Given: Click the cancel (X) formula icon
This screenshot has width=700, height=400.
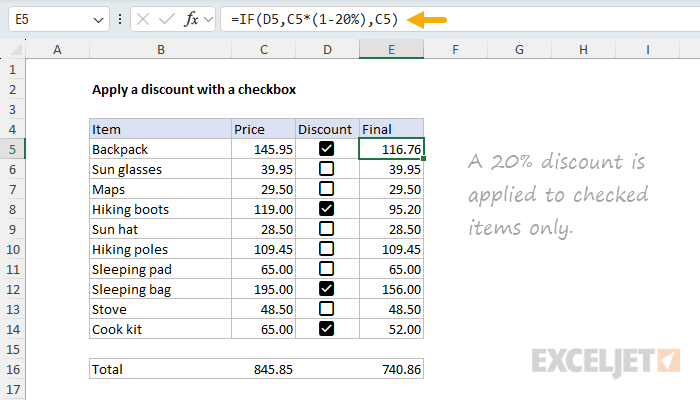Looking at the screenshot, I should [x=143, y=19].
